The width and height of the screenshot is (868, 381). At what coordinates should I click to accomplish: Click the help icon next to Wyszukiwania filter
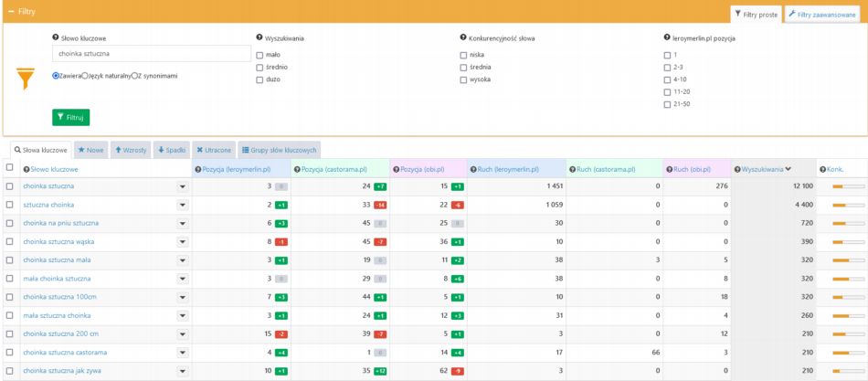coord(259,38)
